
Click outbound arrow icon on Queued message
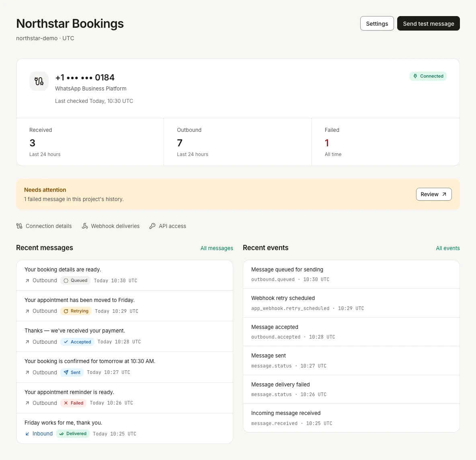27,281
